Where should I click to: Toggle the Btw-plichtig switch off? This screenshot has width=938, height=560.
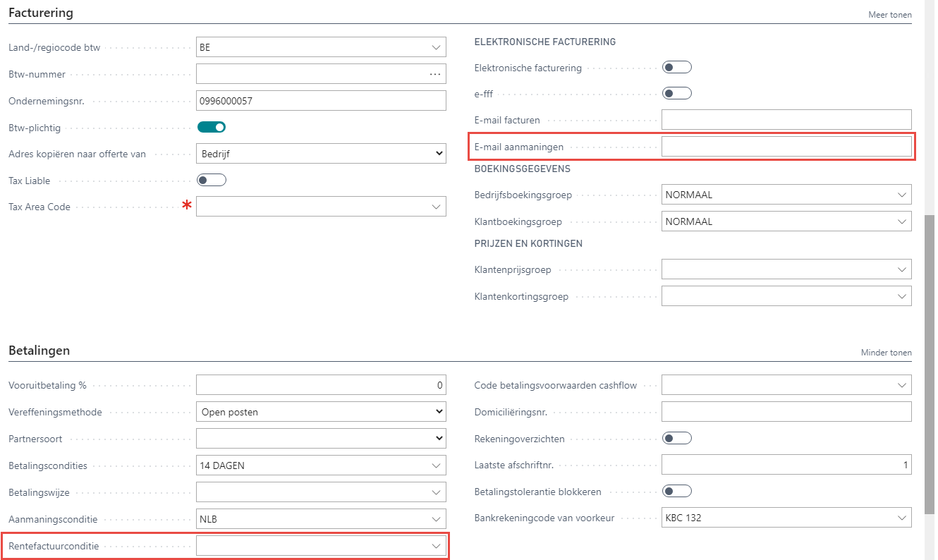[212, 127]
